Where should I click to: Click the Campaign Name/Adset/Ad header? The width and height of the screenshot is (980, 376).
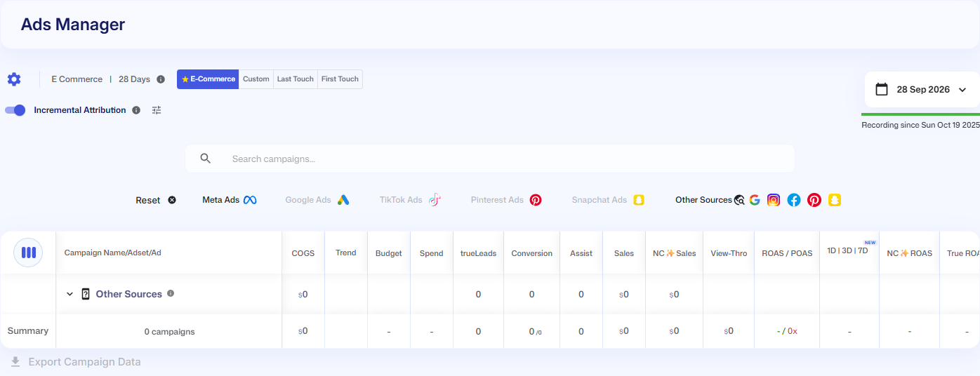tap(113, 253)
